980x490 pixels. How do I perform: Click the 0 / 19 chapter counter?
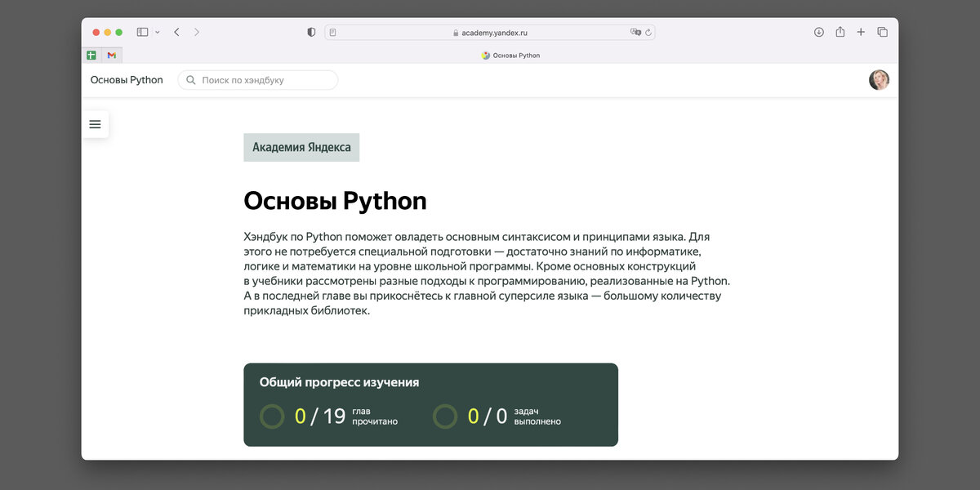pos(320,416)
